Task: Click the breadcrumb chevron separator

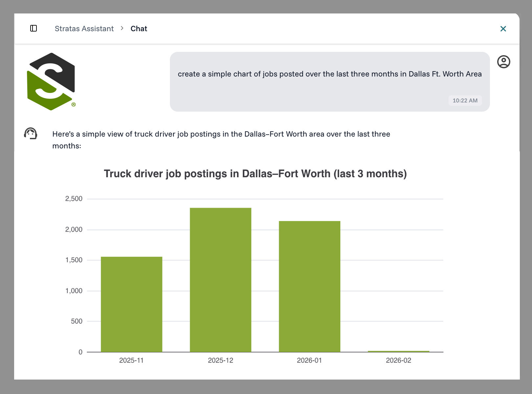Action: click(x=122, y=29)
